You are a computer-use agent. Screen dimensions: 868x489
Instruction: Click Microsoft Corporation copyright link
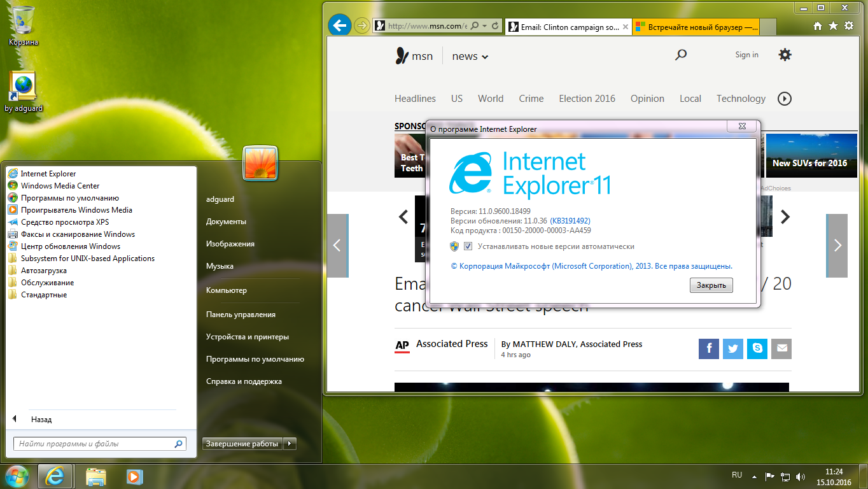(x=591, y=266)
